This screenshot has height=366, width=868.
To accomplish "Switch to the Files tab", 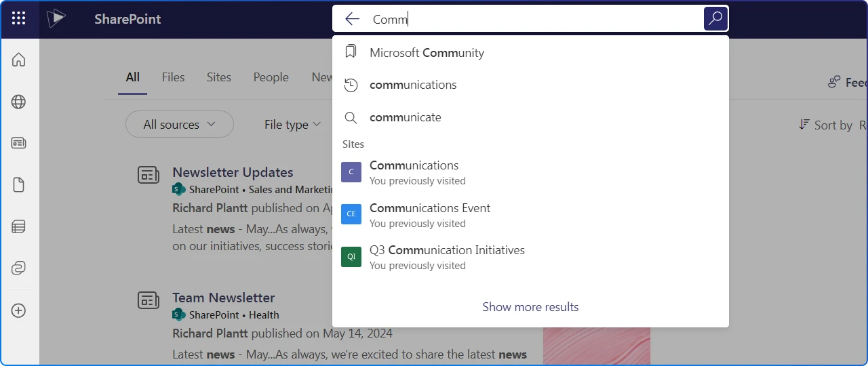I will pyautogui.click(x=173, y=77).
